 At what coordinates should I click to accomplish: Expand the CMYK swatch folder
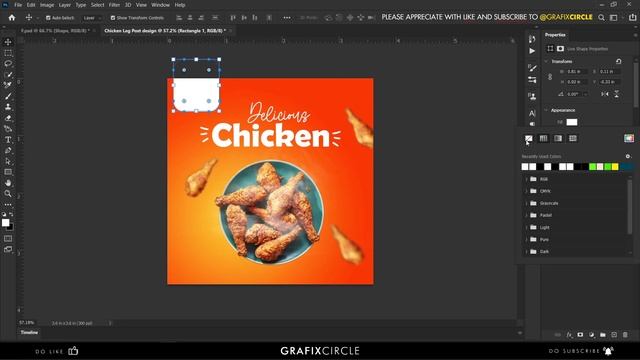tap(526, 191)
